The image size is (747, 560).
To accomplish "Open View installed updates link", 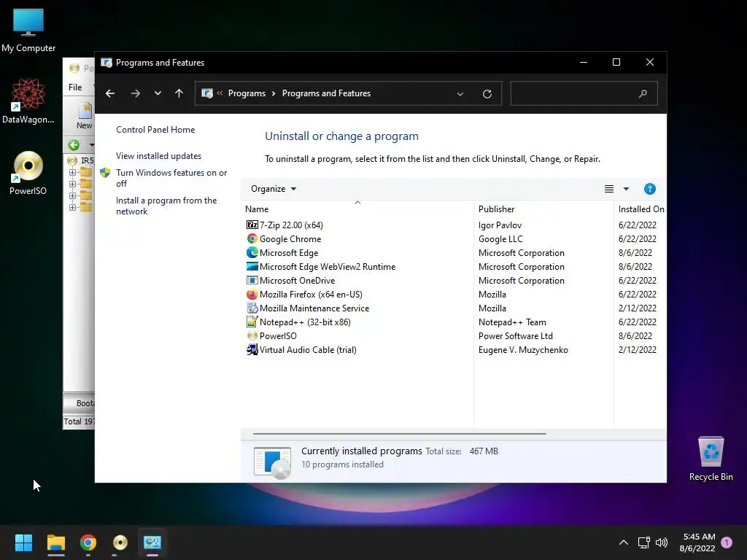I will pyautogui.click(x=158, y=156).
